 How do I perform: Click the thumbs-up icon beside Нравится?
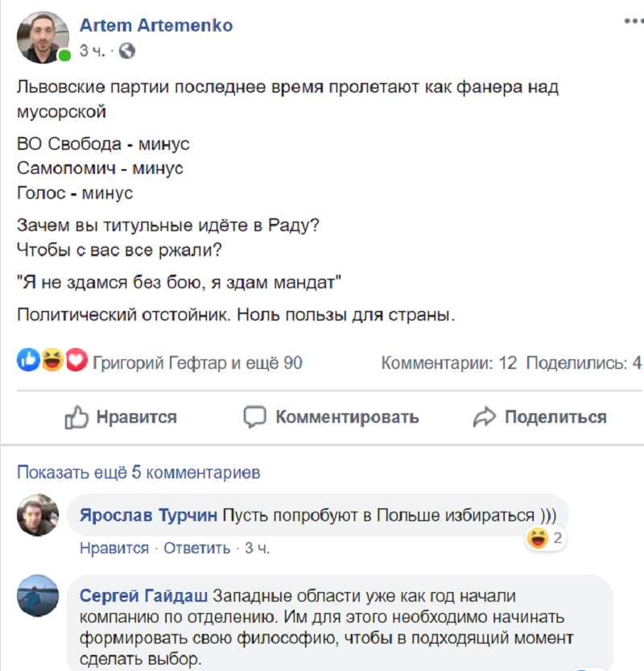pyautogui.click(x=76, y=417)
